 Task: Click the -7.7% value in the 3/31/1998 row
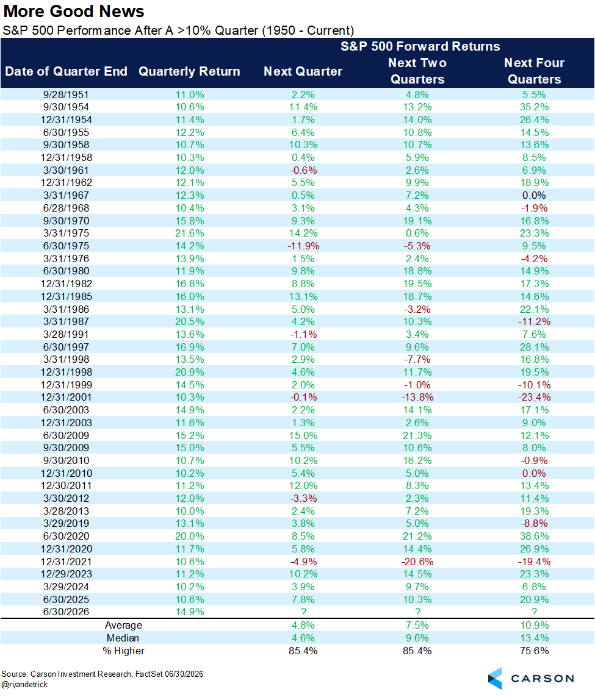(417, 359)
